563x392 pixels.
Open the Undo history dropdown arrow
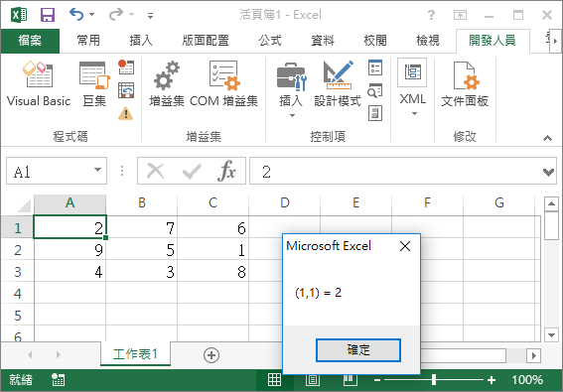click(92, 15)
